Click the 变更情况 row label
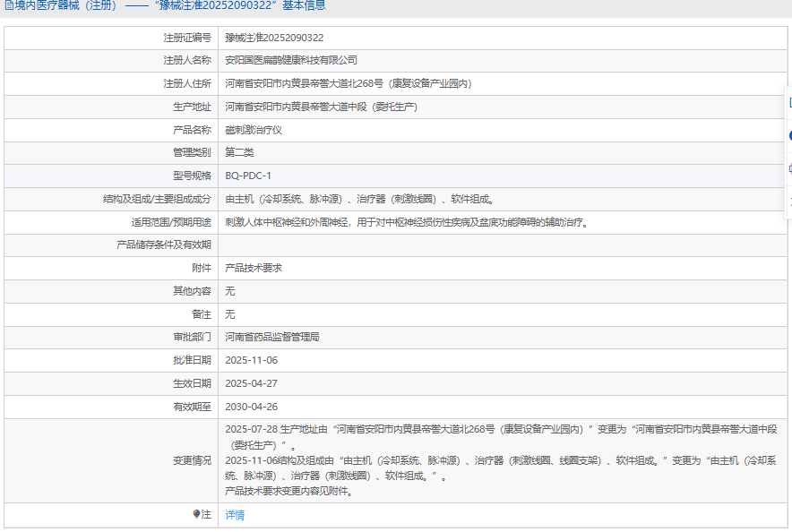Viewport: 792px width, 532px height. coord(192,460)
